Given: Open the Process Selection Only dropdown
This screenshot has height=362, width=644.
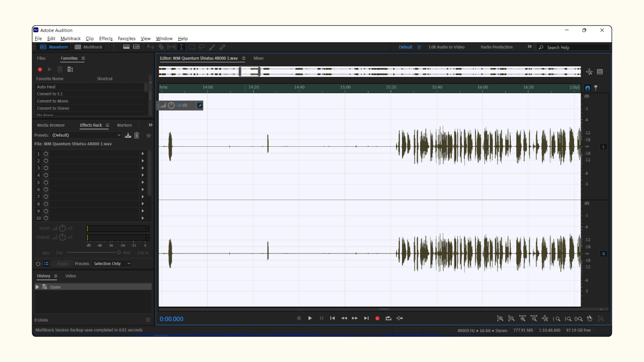Looking at the screenshot, I should point(112,263).
